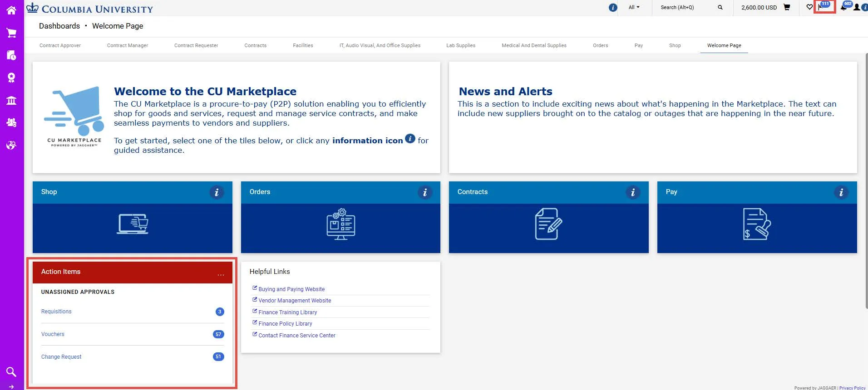The width and height of the screenshot is (868, 390).
Task: Switch to Contract Requester tab
Action: (196, 45)
